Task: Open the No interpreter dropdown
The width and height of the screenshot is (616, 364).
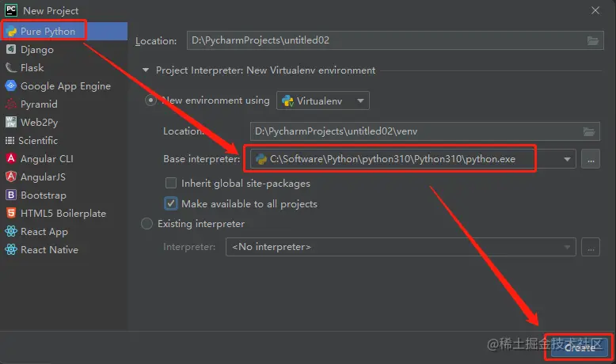Action: (401, 247)
